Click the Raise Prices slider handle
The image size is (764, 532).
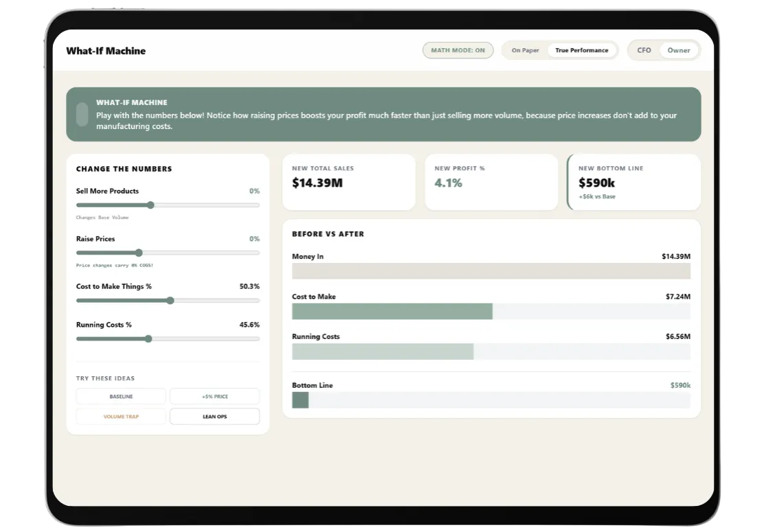(x=139, y=253)
